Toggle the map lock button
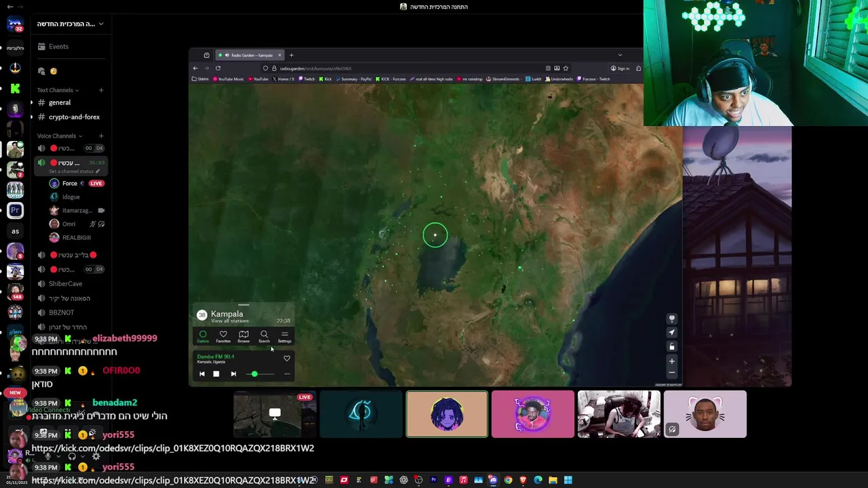868x488 pixels. click(672, 346)
